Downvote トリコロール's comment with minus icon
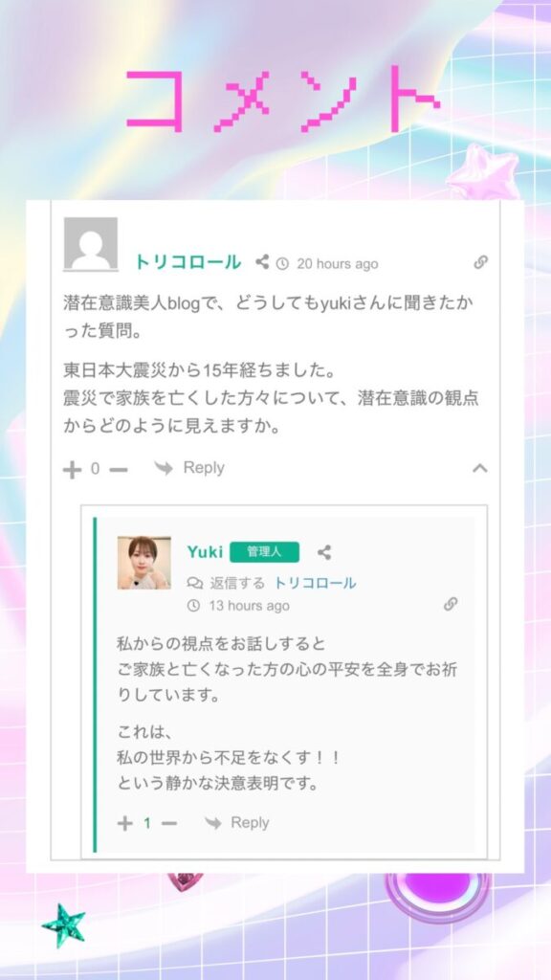551x980 pixels. point(118,469)
